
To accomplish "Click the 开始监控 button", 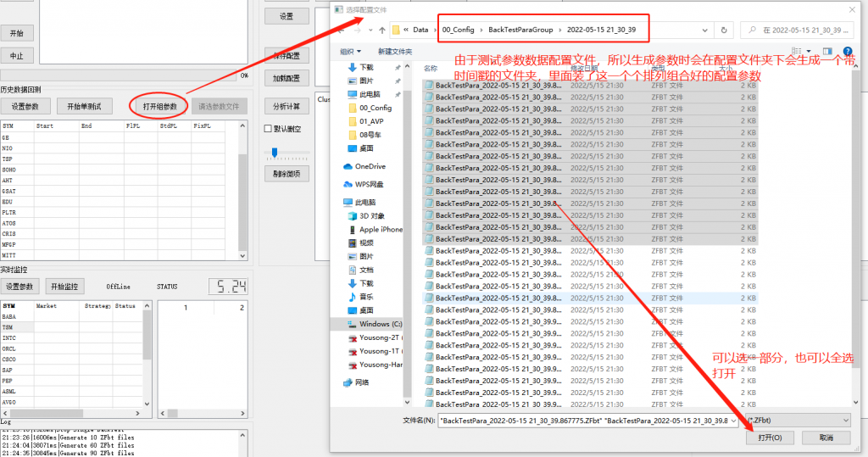I will tap(64, 287).
